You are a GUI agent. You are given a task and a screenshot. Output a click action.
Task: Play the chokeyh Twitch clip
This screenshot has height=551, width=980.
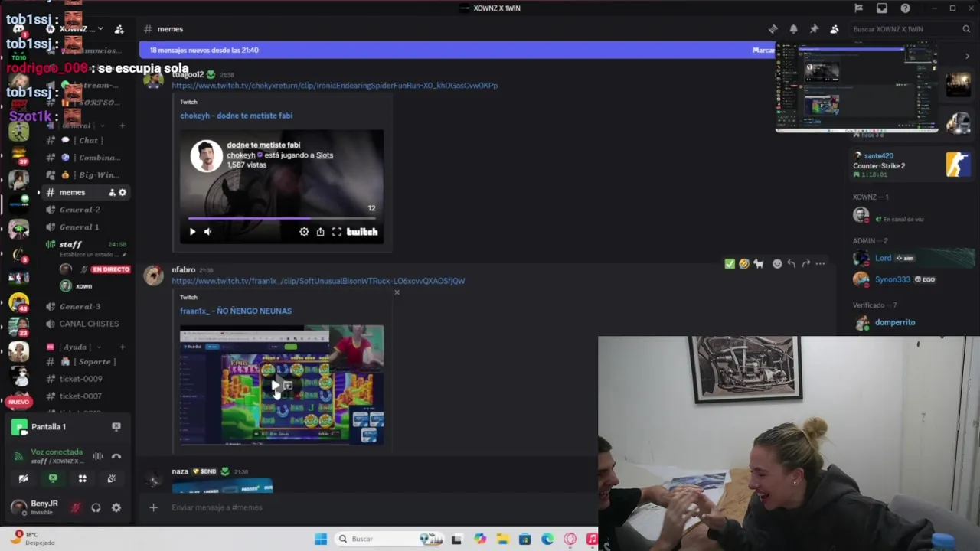[192, 232]
